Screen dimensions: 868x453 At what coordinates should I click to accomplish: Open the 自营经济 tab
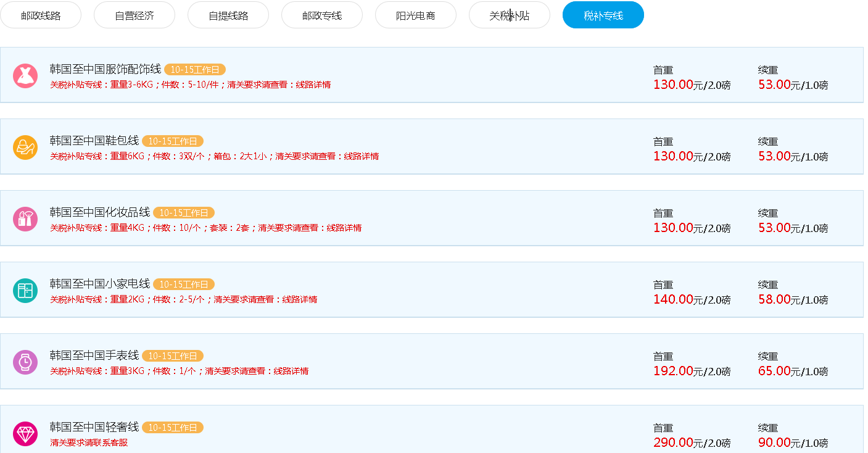point(134,15)
